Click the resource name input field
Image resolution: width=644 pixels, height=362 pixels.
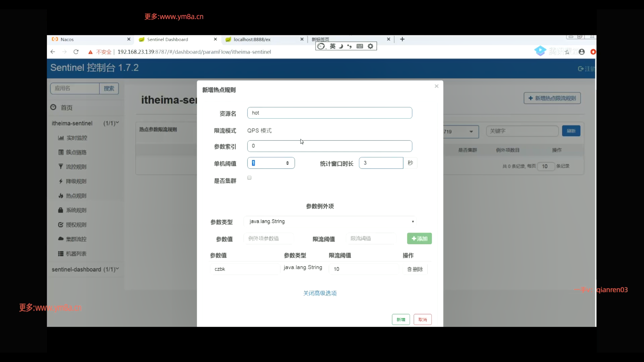[329, 113]
